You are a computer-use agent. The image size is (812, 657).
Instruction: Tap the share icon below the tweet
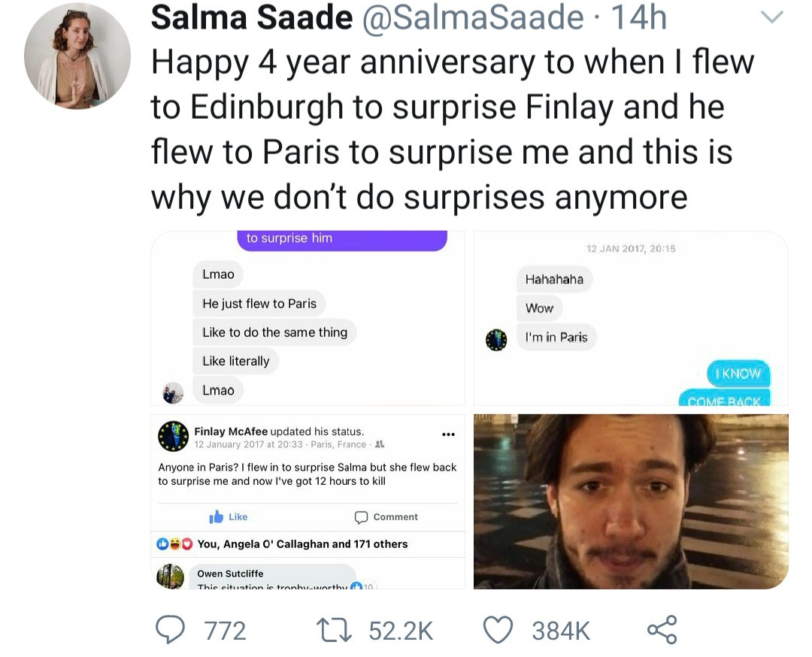coord(662,630)
